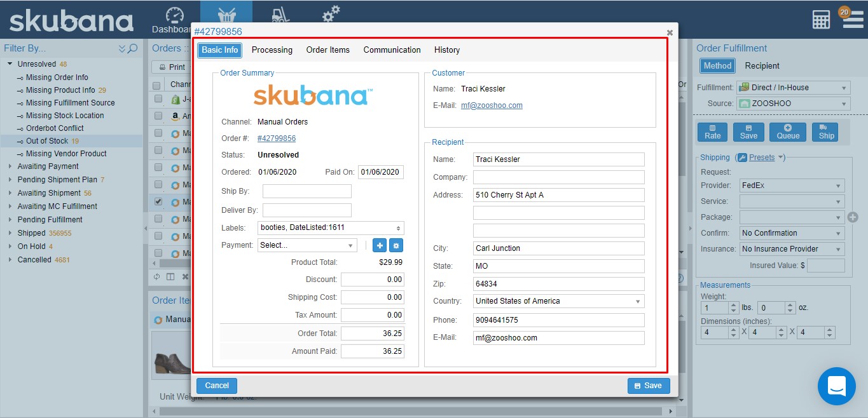Switch to the Communication tab
This screenshot has height=418, width=868.
[x=392, y=50]
